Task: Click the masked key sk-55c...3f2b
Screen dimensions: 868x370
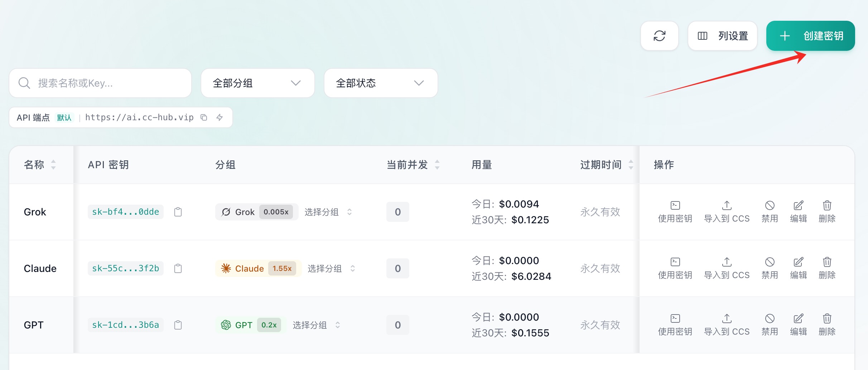Action: [x=126, y=268]
